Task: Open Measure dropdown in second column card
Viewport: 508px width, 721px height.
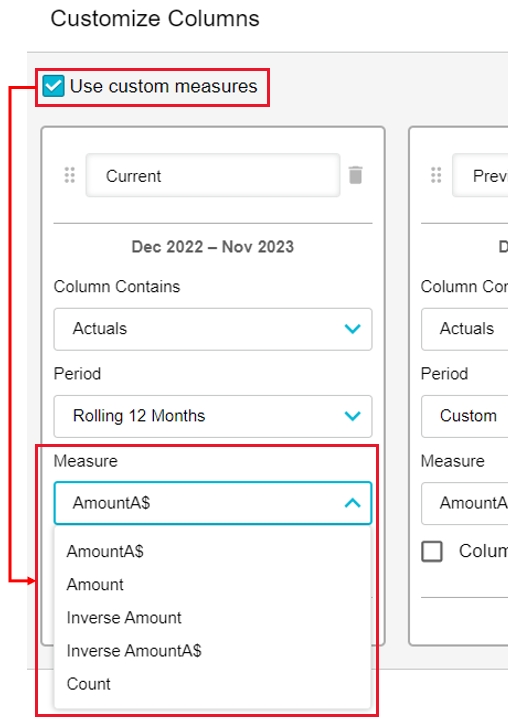Action: pyautogui.click(x=465, y=503)
